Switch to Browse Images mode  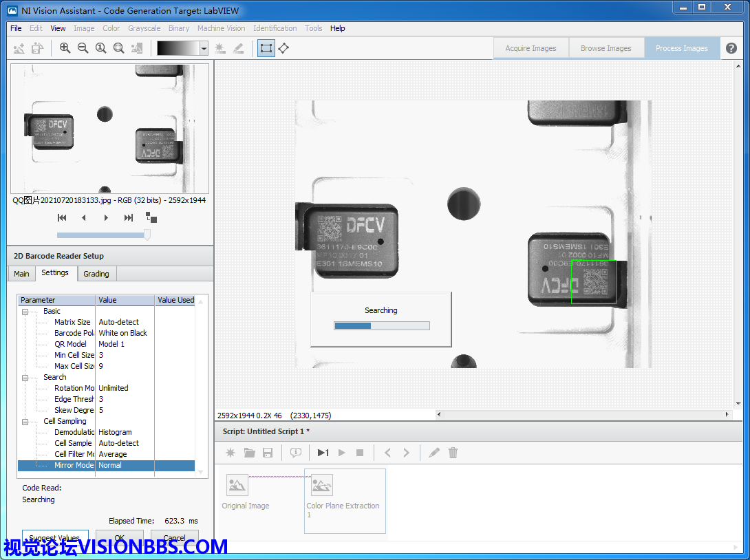(x=606, y=48)
